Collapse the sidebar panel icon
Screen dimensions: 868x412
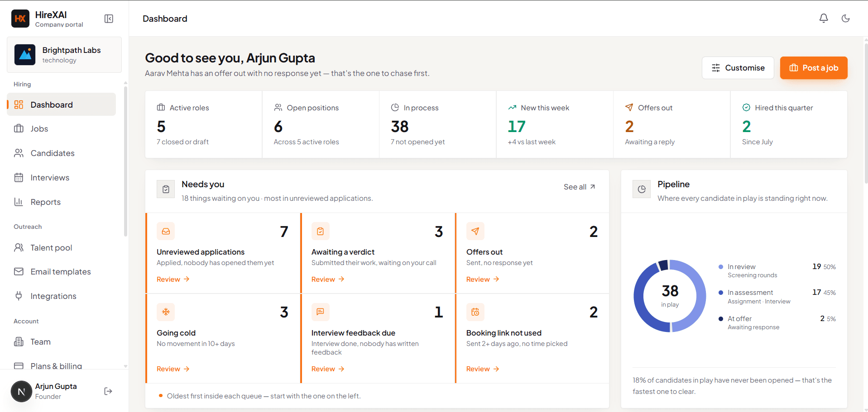[x=109, y=19]
